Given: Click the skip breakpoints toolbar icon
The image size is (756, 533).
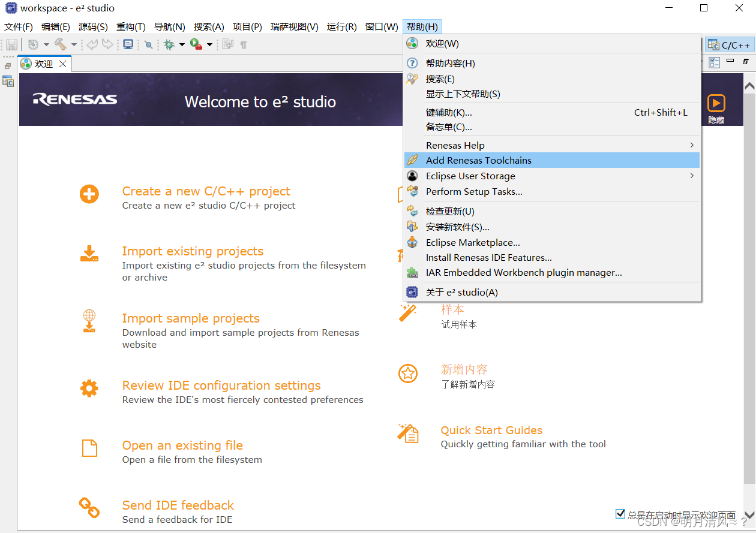Looking at the screenshot, I should [148, 44].
